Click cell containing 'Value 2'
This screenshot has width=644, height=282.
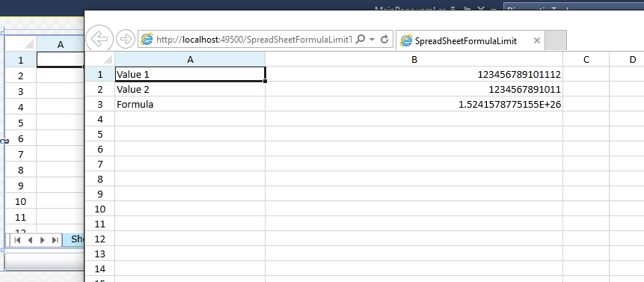click(x=190, y=89)
